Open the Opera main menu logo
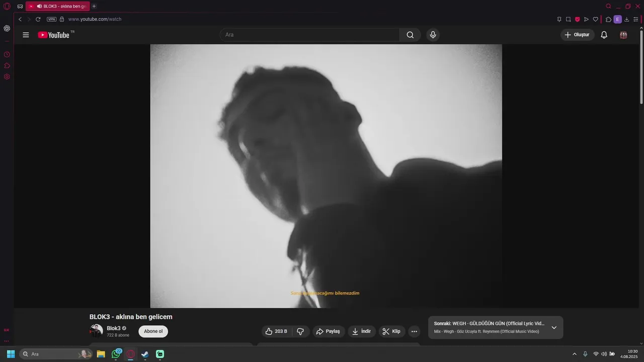 pos(7,7)
